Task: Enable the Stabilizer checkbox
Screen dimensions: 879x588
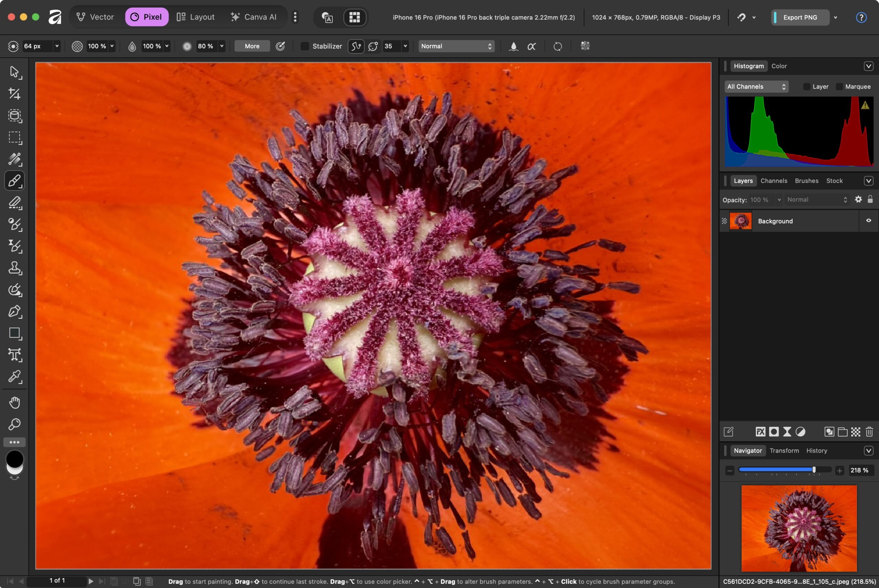Action: point(305,46)
